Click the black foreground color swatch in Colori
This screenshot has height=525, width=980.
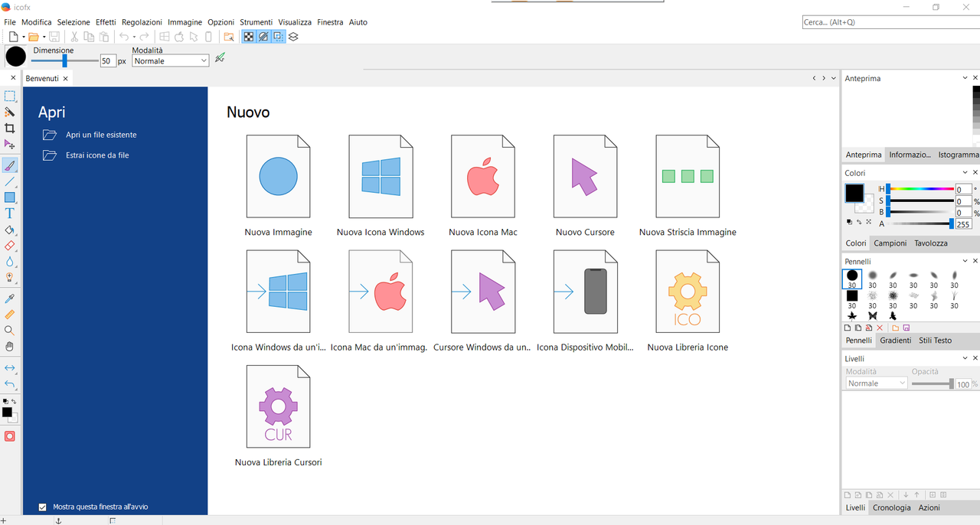[854, 194]
